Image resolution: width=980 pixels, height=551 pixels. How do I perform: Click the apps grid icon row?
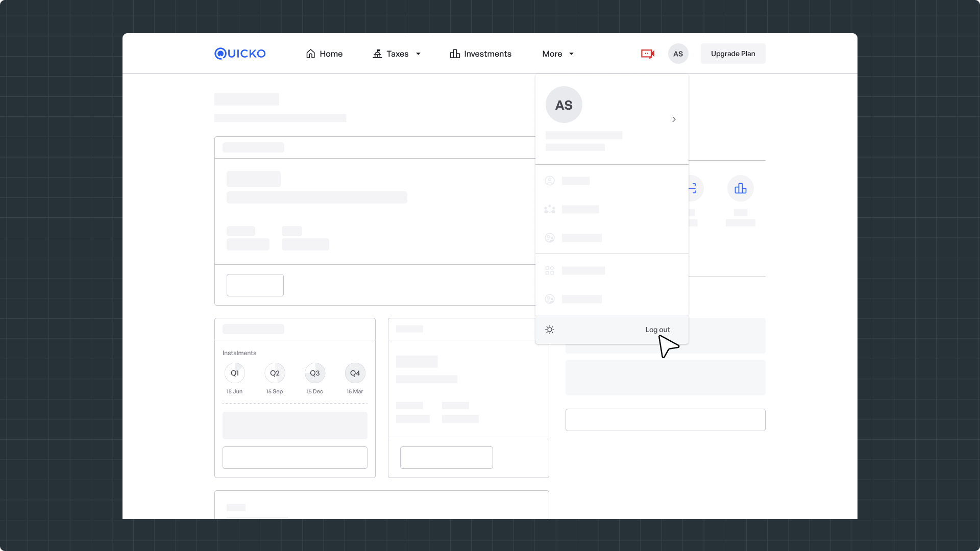click(x=611, y=270)
